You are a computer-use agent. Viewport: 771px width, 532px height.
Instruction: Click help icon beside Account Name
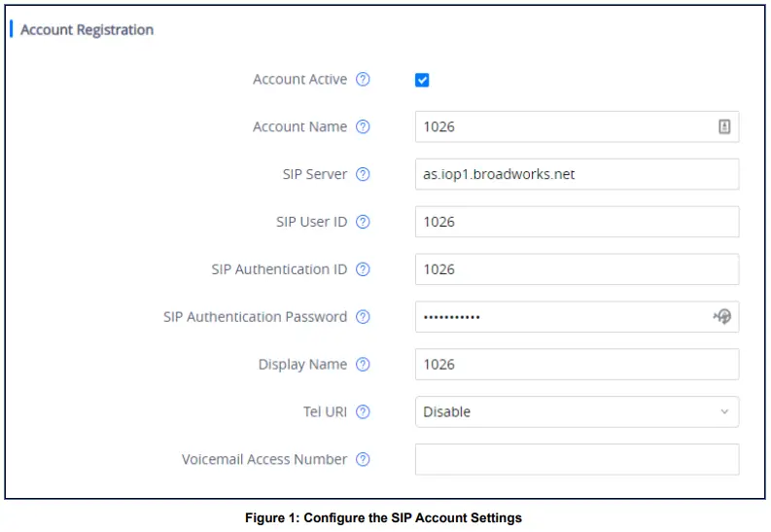363,127
